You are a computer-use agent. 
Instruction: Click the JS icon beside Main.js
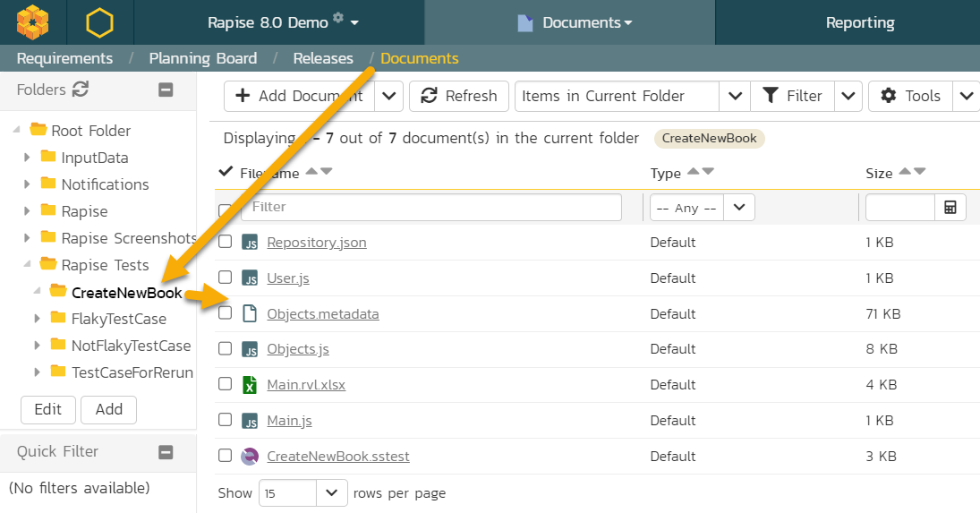point(250,421)
